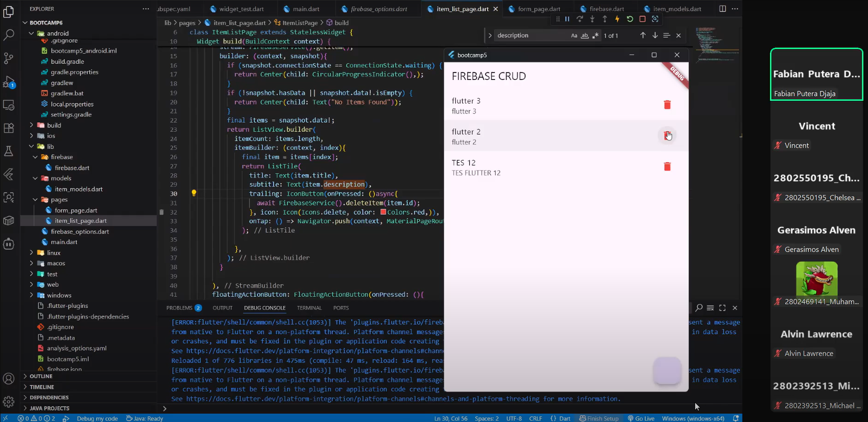Screen dimensions: 868x422
Task: Stop debugging with the red square icon
Action: coord(642,19)
